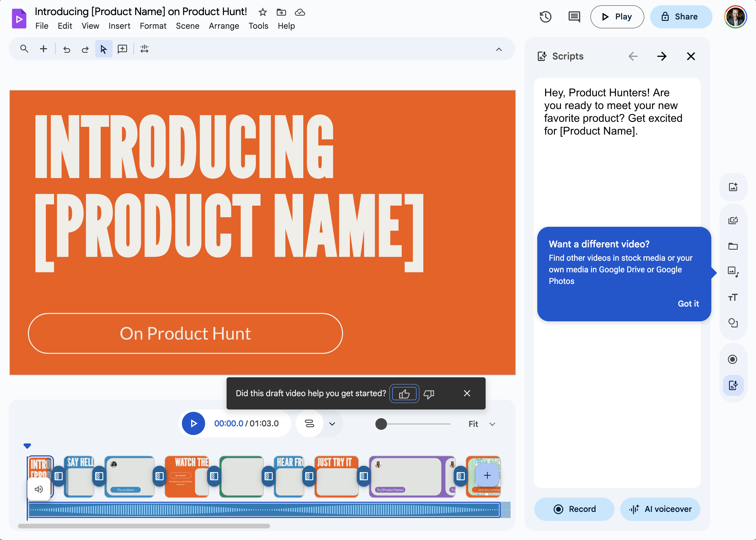This screenshot has width=756, height=540.
Task: Toggle the Scripts sidebar icon
Action: [x=733, y=385]
